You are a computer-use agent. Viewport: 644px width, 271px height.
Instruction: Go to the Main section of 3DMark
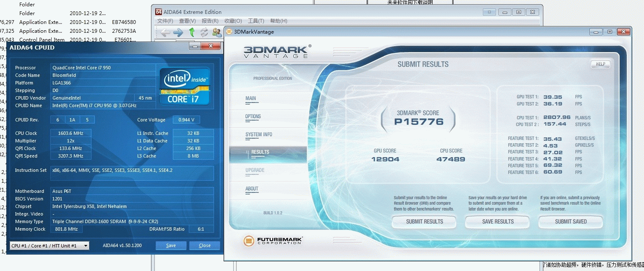(250, 98)
